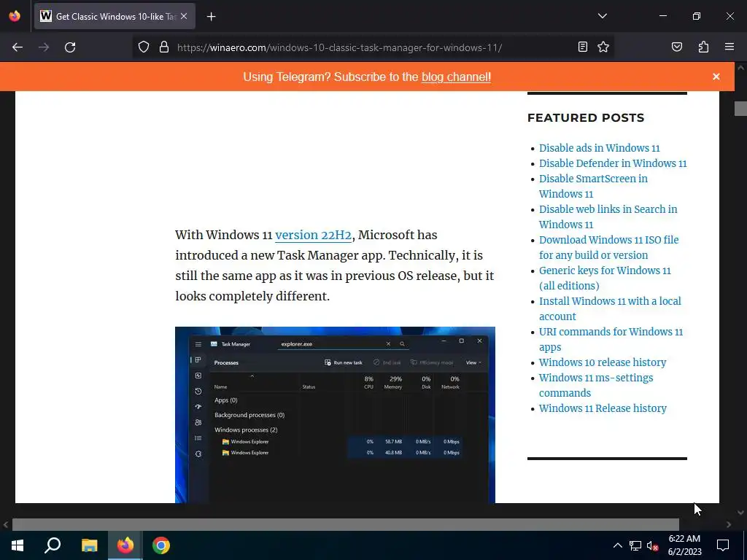
Task: Dismiss the orange Telegram banner
Action: [x=716, y=77]
